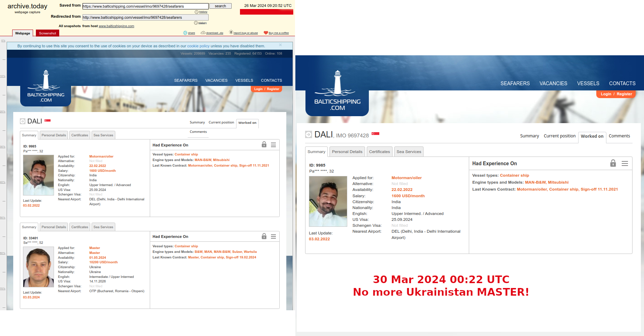Click '10200 USD/month' salary text

pyautogui.click(x=103, y=262)
